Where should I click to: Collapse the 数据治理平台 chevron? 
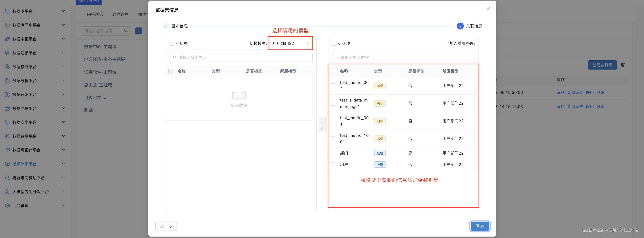[x=63, y=108]
